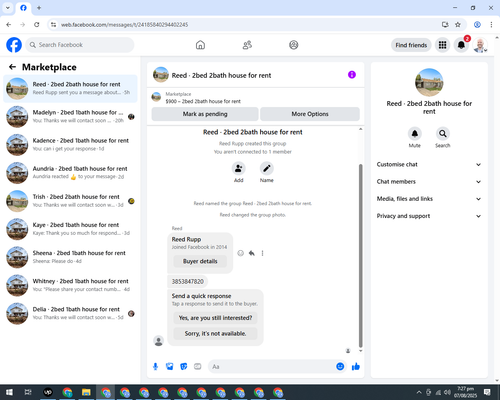Open more options for the Reed Rupp message
The image size is (500, 400).
point(262,253)
